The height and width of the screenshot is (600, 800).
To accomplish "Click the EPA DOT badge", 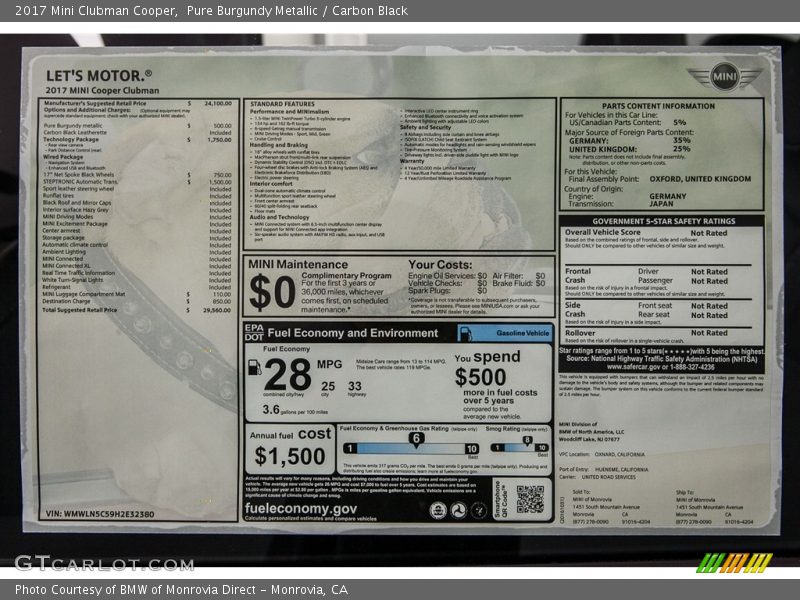I will [254, 333].
